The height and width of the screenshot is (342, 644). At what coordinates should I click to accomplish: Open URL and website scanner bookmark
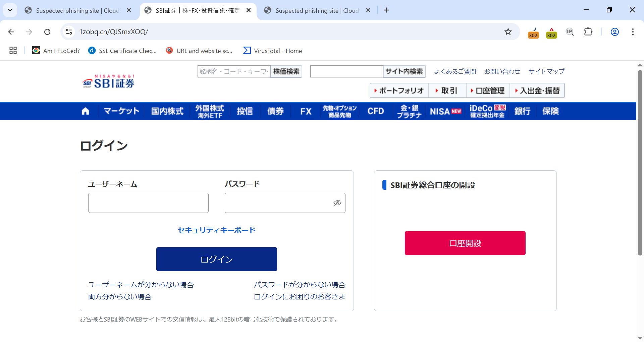(199, 51)
